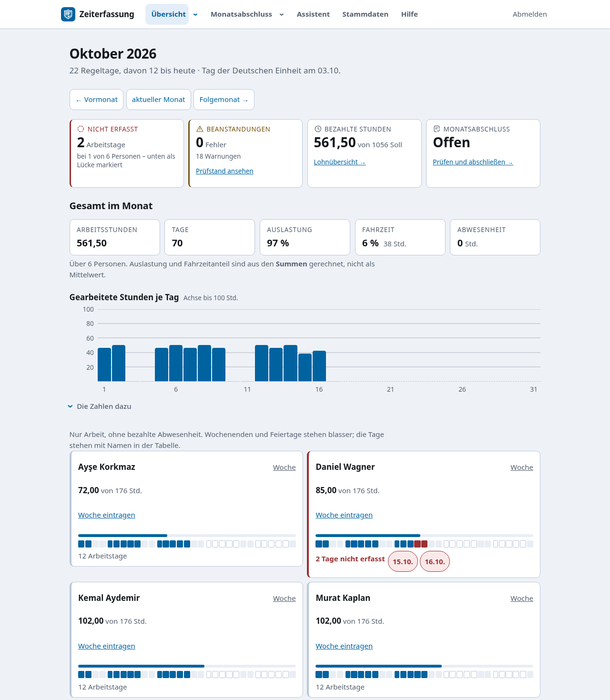Open Woche link for Murat Kaplan
610x700 pixels.
(522, 599)
